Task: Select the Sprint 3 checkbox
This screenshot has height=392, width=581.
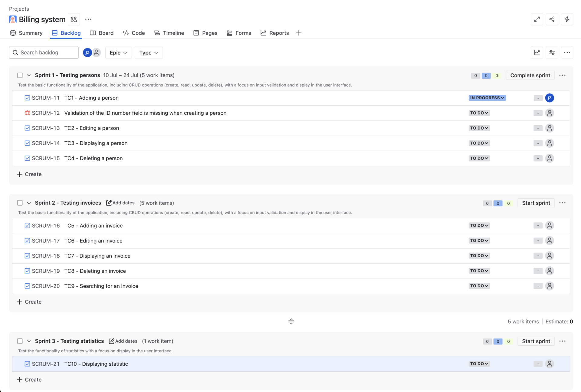Action: tap(20, 341)
